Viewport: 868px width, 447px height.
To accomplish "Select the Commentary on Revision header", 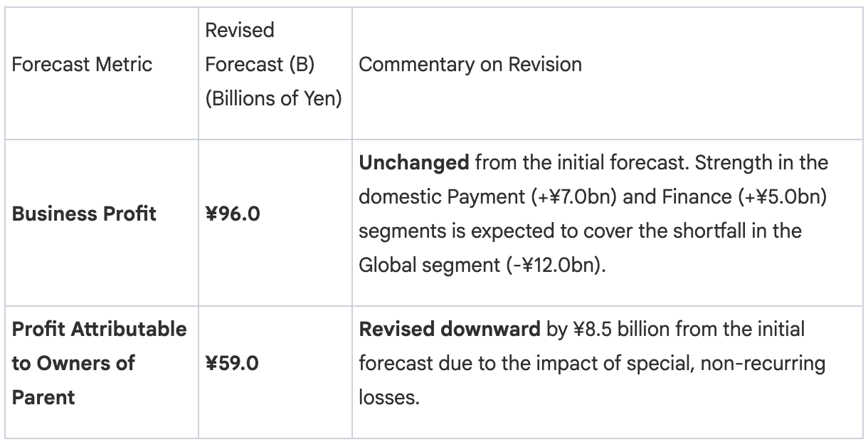I will [x=470, y=64].
